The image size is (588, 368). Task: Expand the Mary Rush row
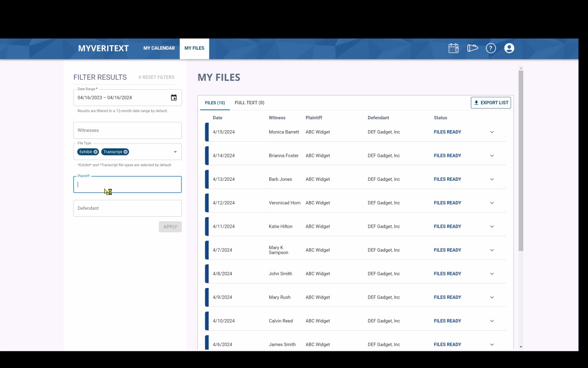tap(492, 297)
